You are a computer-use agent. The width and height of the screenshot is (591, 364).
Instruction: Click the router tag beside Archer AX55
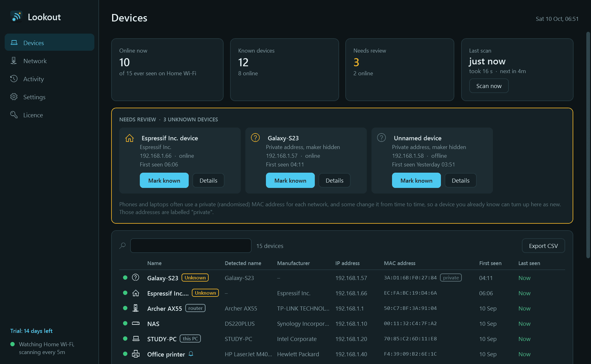(x=196, y=308)
